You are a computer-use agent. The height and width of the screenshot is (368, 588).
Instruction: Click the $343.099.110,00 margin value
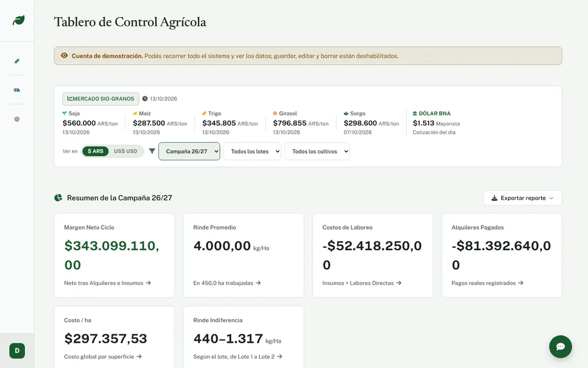[112, 255]
